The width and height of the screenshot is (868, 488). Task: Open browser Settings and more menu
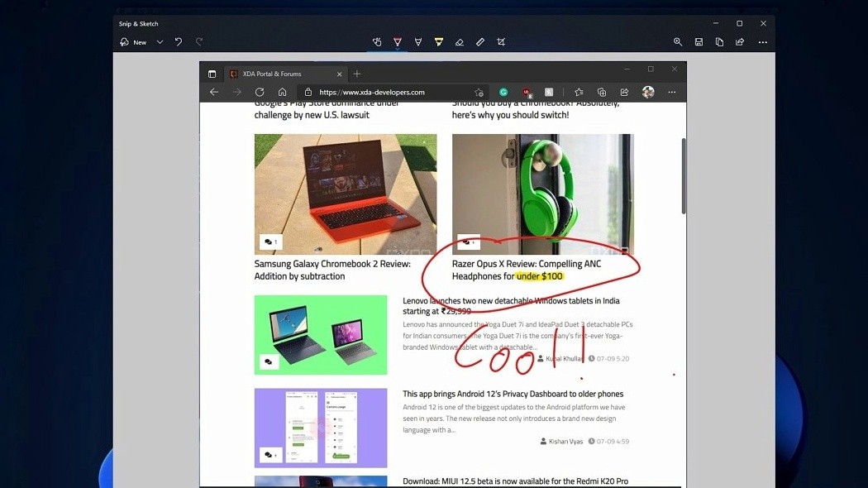[671, 92]
